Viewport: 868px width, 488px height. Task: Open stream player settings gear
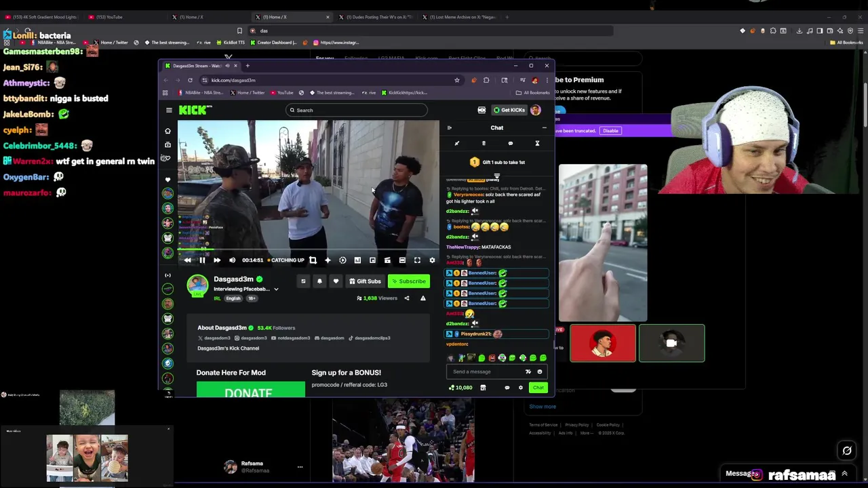pos(432,260)
